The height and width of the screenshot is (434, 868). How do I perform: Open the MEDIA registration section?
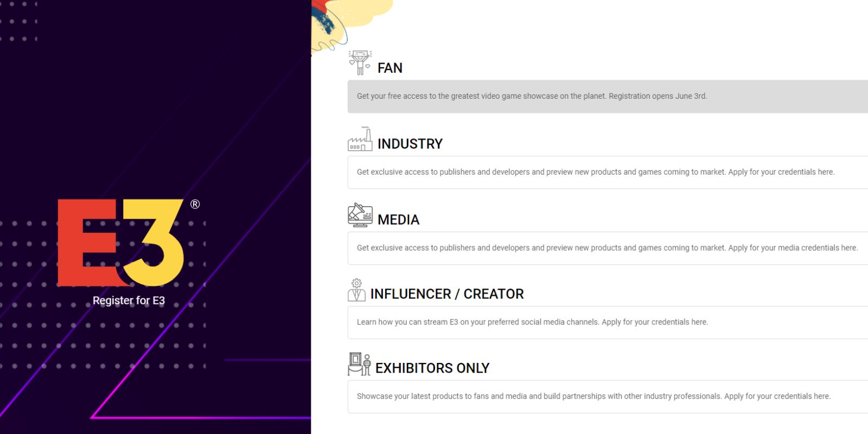point(397,219)
